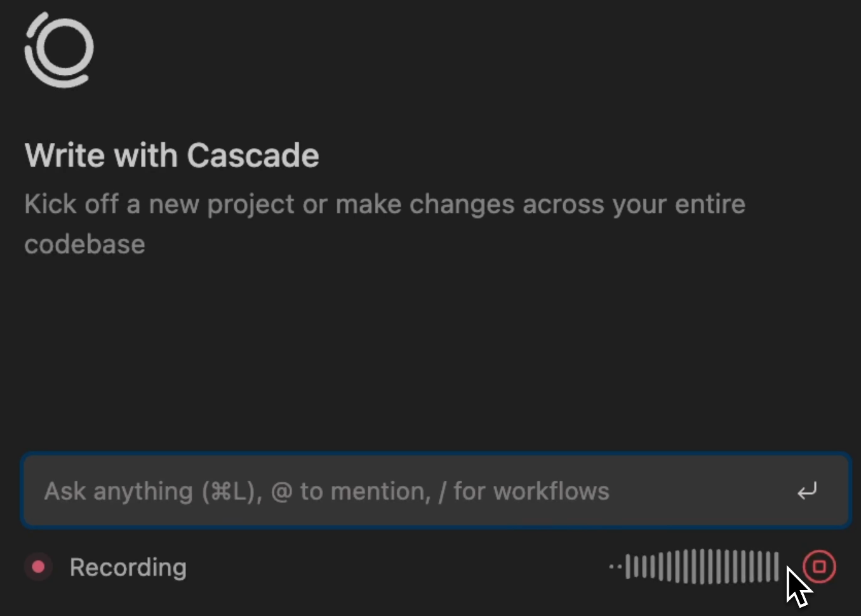Stop the voice recording
861x616 pixels.
pyautogui.click(x=819, y=566)
